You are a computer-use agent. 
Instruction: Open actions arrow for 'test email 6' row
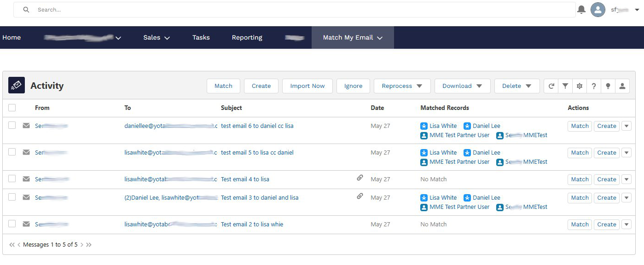tap(626, 126)
